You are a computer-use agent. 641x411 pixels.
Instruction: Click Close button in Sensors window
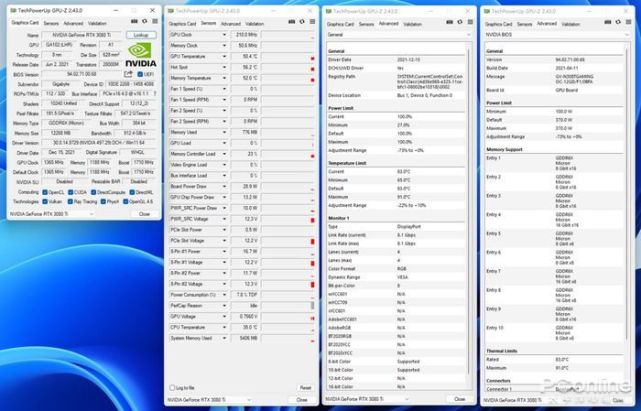click(302, 400)
